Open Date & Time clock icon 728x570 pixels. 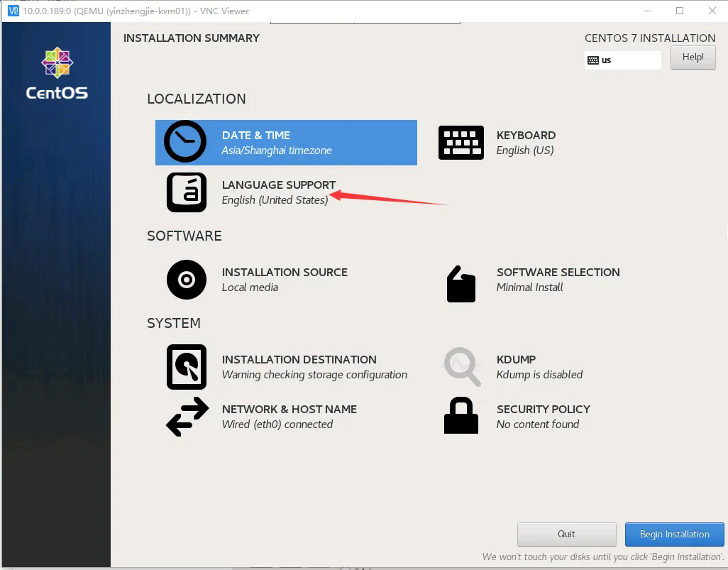coord(185,141)
